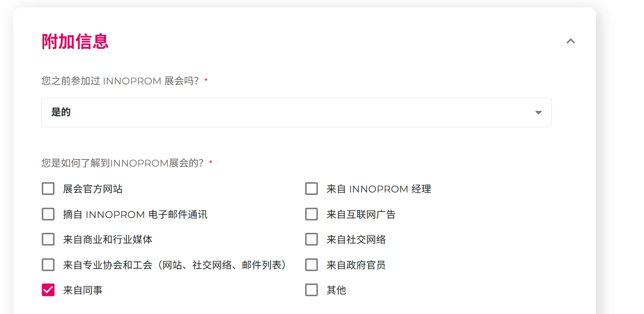Screen dimensions: 644x314
Task: Click the 来自政府官员 label text
Action: pyautogui.click(x=356, y=265)
